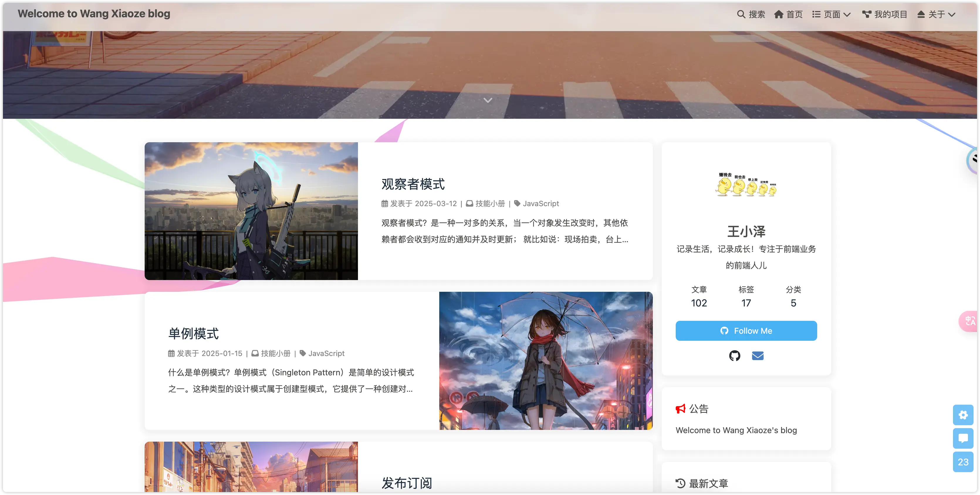Open 我的项目 menu item
The width and height of the screenshot is (980, 495).
pos(885,14)
